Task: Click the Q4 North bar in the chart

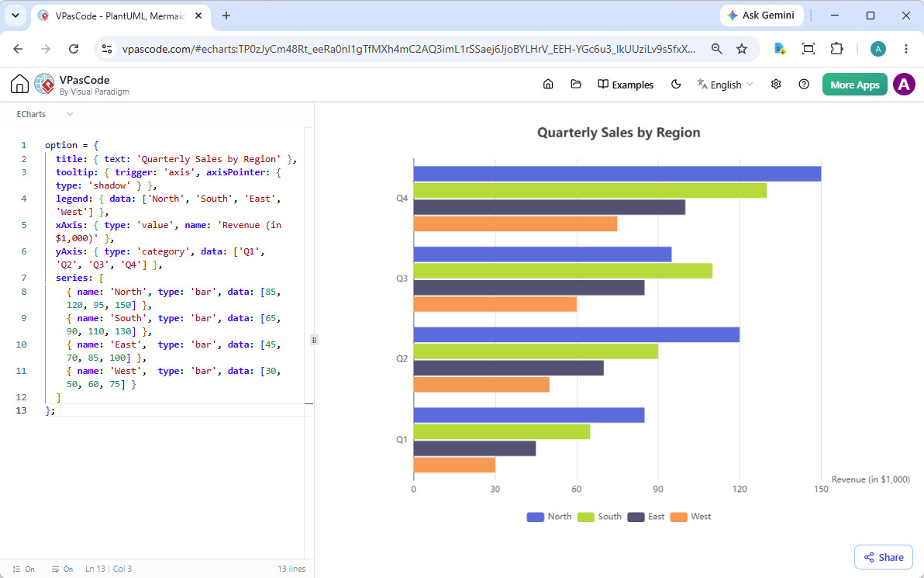Action: [617, 174]
